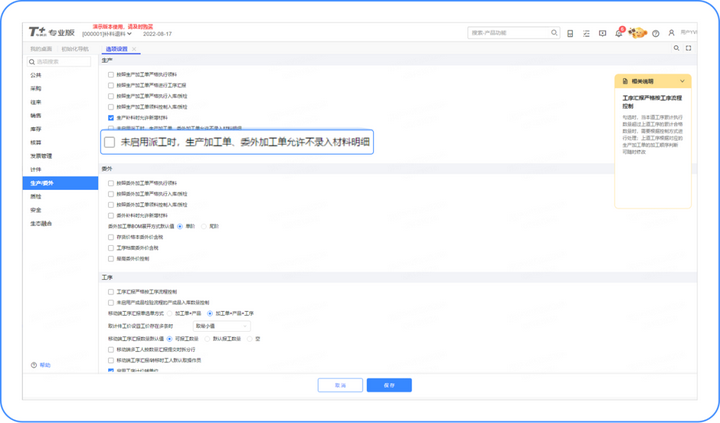Select 加工单+产品 radio option

click(x=169, y=314)
